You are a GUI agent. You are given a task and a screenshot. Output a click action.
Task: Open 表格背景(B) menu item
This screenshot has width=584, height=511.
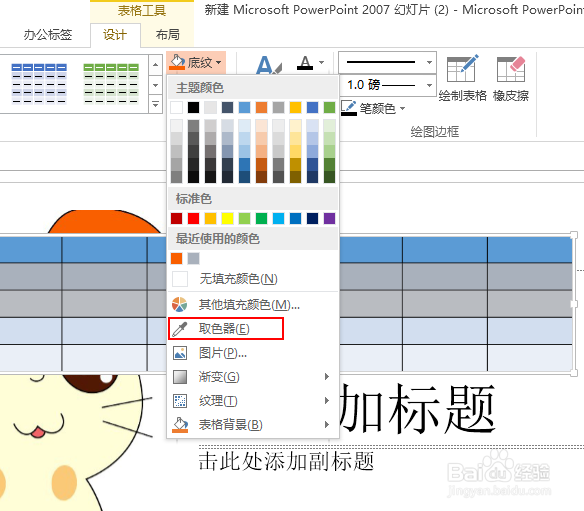point(253,425)
